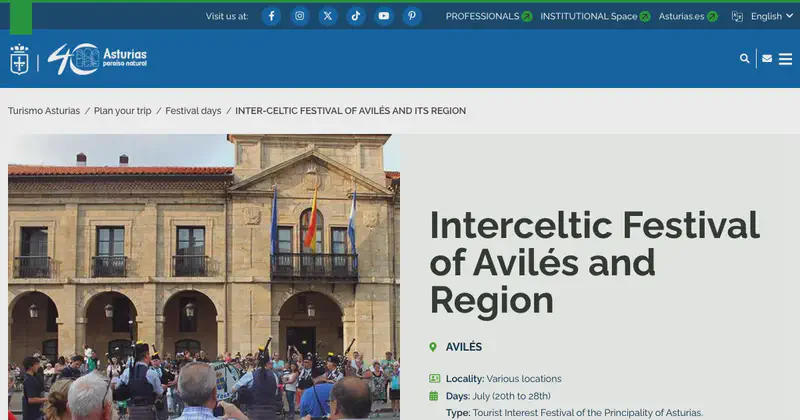Go to Festival days breadcrumb

click(x=193, y=111)
